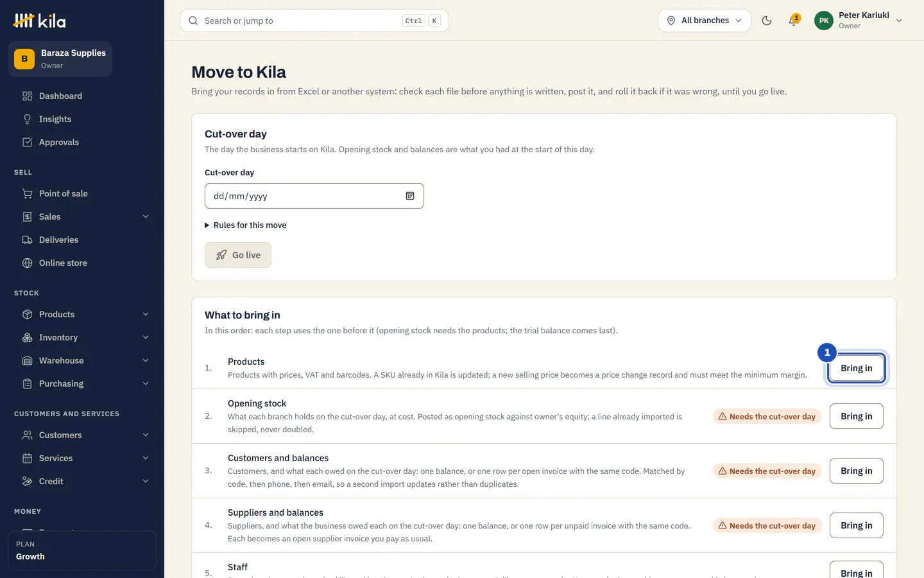
Task: Click the Products box icon
Action: [x=27, y=315]
